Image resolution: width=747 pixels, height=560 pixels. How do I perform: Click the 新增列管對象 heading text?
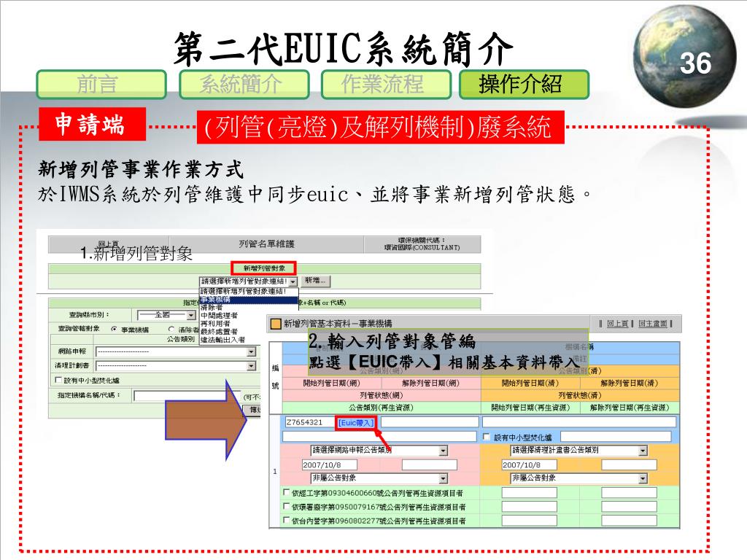[264, 268]
